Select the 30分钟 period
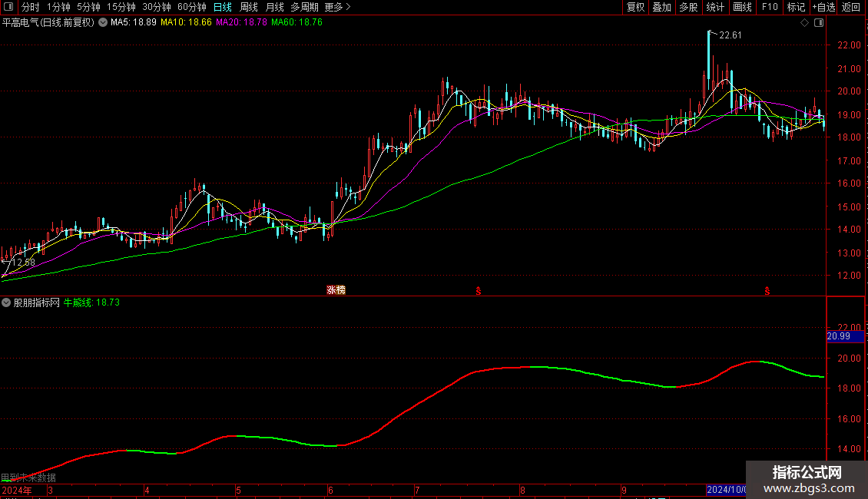This screenshot has width=868, height=499. 157,7
